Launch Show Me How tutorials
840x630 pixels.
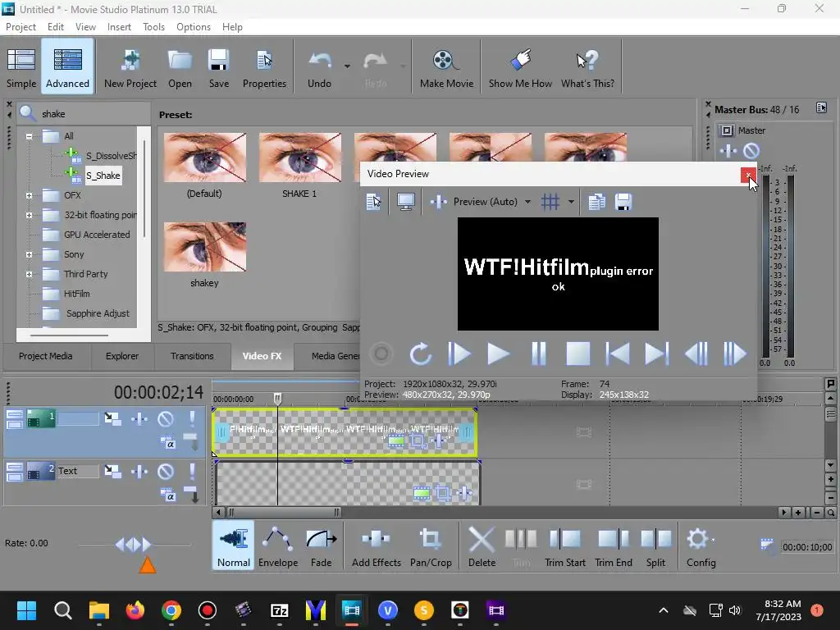[x=520, y=67]
